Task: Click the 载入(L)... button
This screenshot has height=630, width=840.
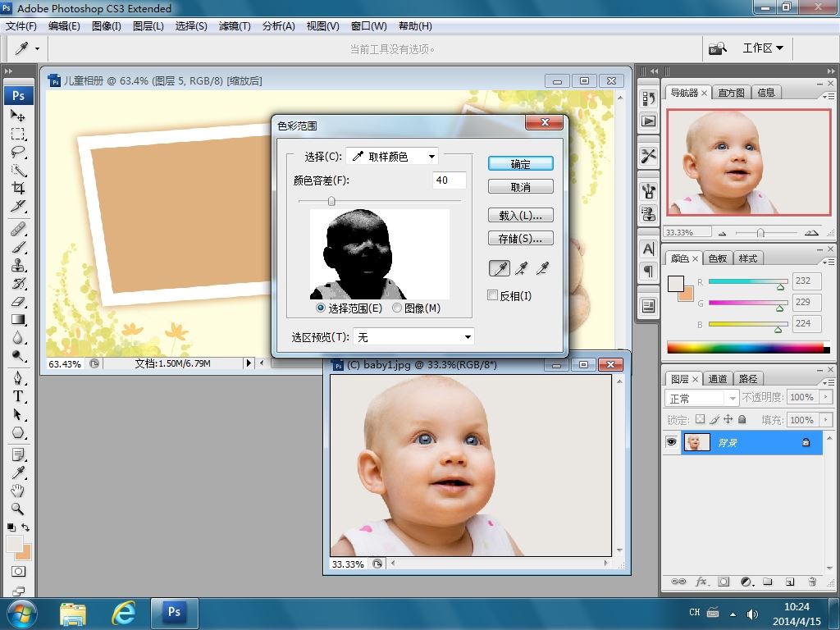Action: pyautogui.click(x=521, y=216)
